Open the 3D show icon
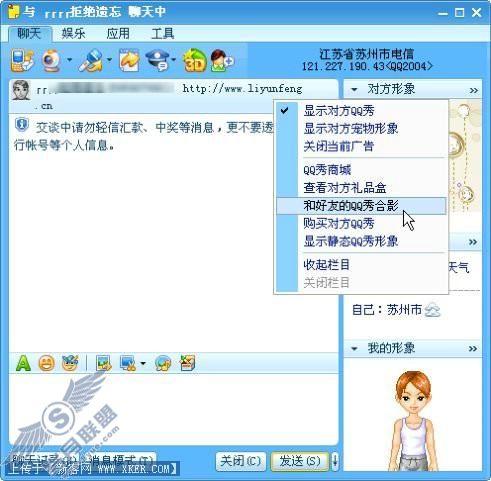The image size is (491, 481). click(195, 60)
